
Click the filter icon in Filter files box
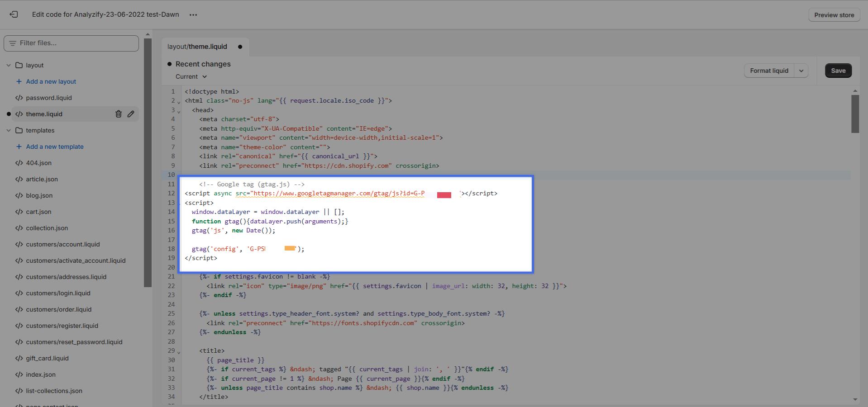click(13, 43)
